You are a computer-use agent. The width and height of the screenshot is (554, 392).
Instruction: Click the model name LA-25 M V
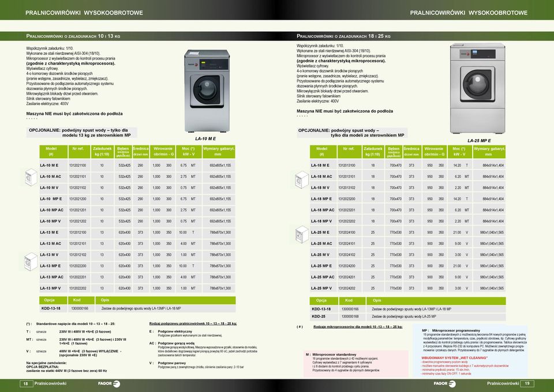tap(320, 255)
